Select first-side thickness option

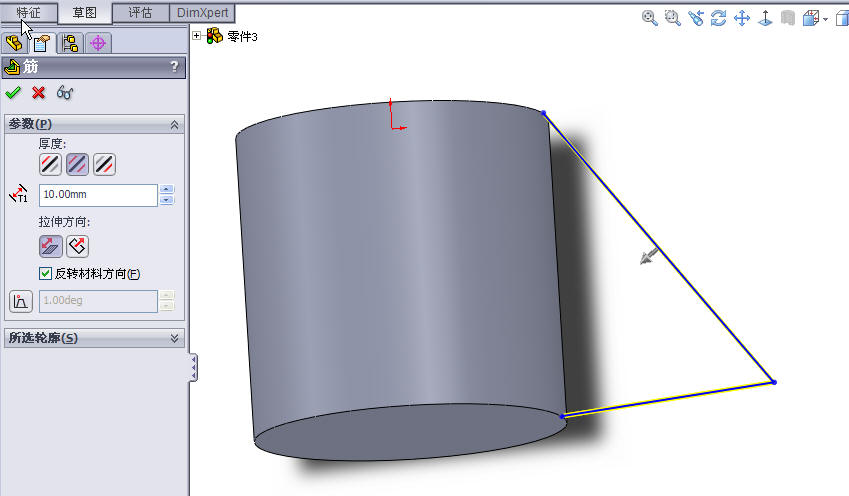tap(50, 164)
